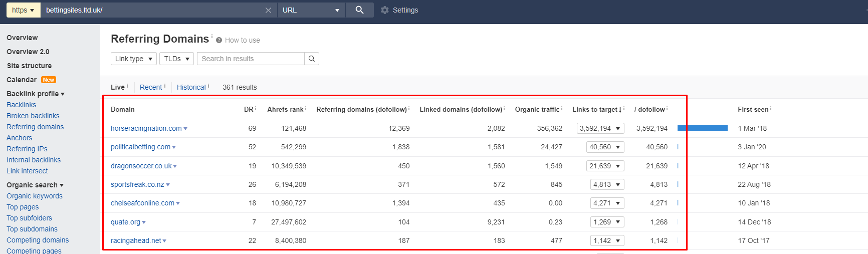Expand racingahead.net domain arrow
The width and height of the screenshot is (868, 254).
pyautogui.click(x=164, y=241)
